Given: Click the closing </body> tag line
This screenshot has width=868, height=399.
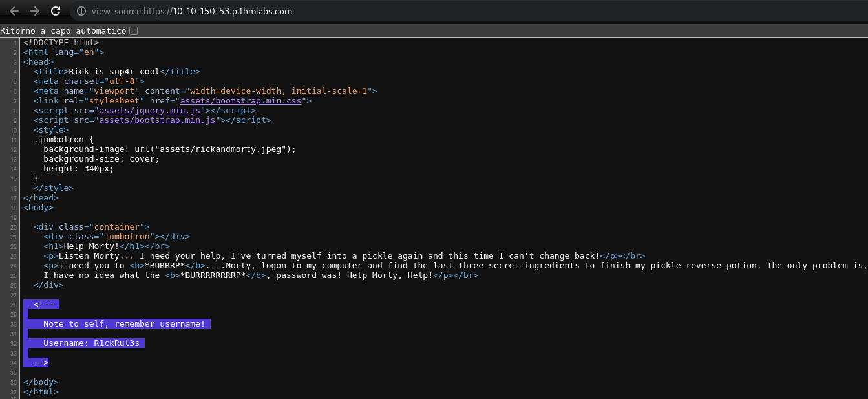Looking at the screenshot, I should 41,382.
